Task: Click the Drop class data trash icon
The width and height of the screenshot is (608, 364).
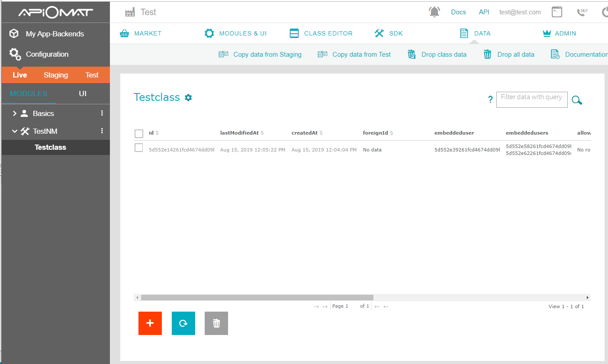Action: click(412, 54)
